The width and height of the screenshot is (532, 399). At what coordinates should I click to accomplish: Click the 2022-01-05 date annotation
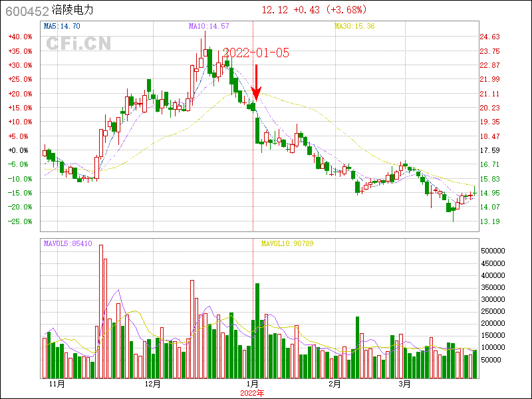click(x=255, y=53)
